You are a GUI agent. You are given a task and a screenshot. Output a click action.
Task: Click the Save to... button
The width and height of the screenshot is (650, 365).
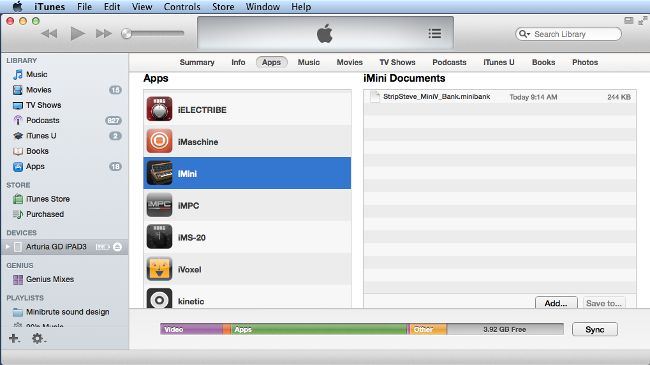(604, 303)
